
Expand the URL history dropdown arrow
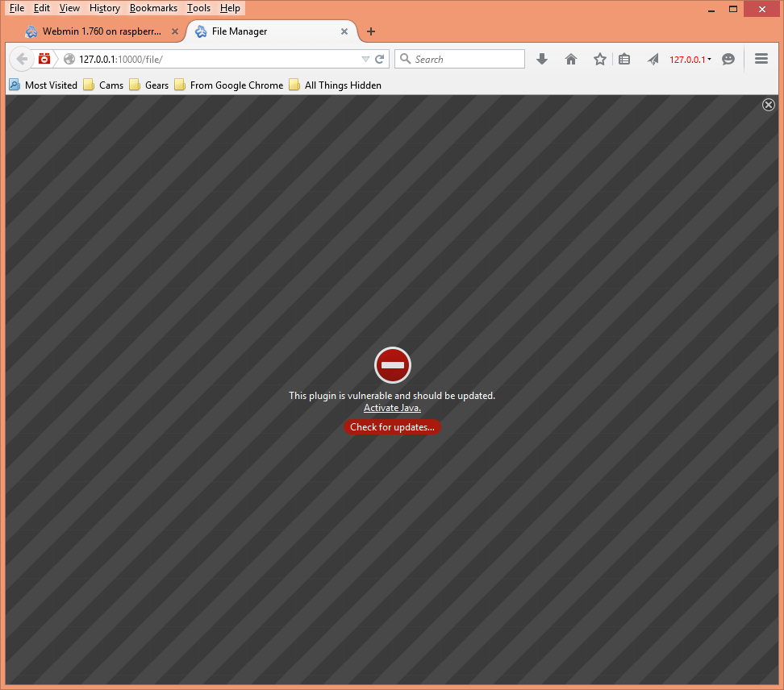point(365,60)
